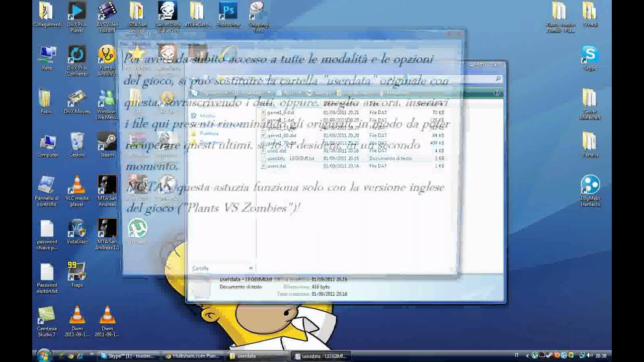The height and width of the screenshot is (362, 644).
Task: Open the uTorrent desktop shortcut
Action: [x=137, y=232]
